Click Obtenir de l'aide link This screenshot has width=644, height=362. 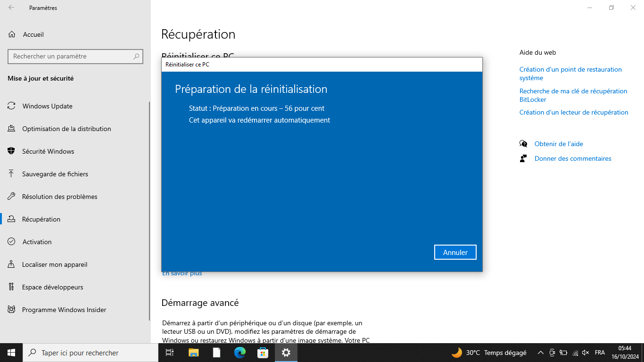(559, 144)
